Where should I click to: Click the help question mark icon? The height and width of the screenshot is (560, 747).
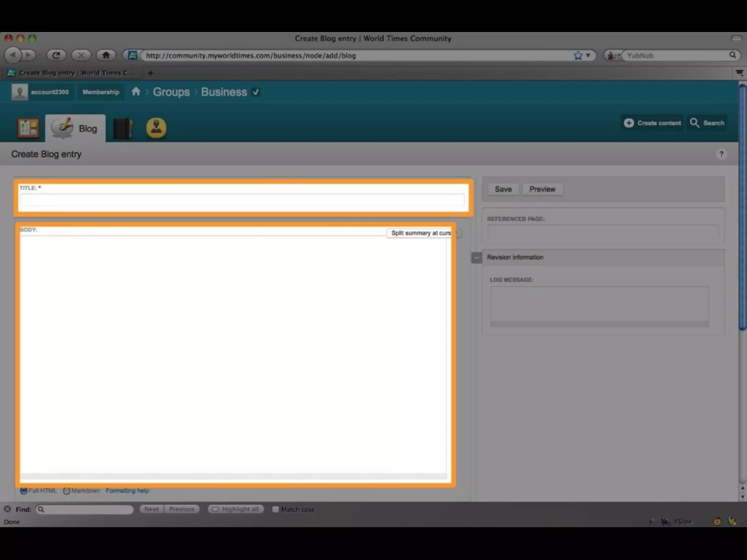721,154
